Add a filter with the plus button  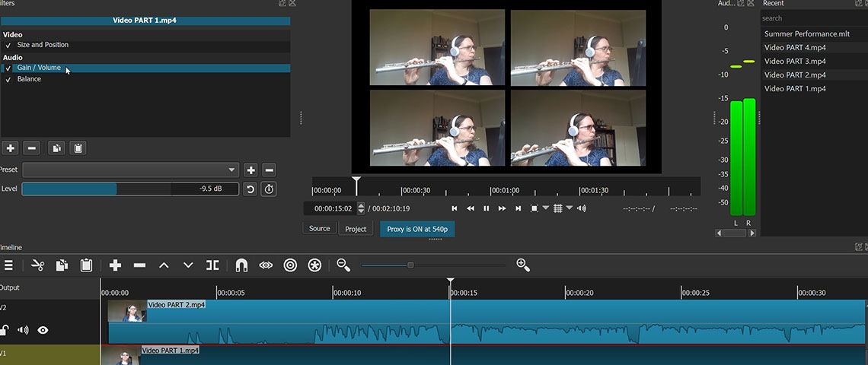pos(11,148)
